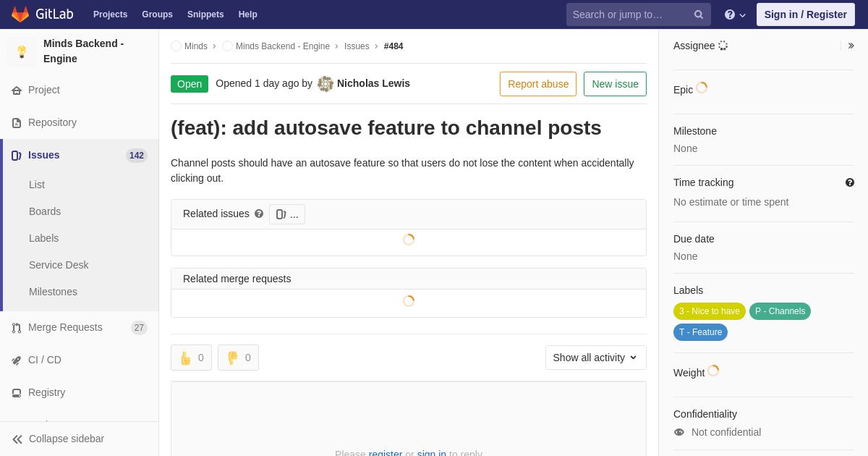Click the register link
Image resolution: width=868 pixels, height=456 pixels.
(x=386, y=453)
